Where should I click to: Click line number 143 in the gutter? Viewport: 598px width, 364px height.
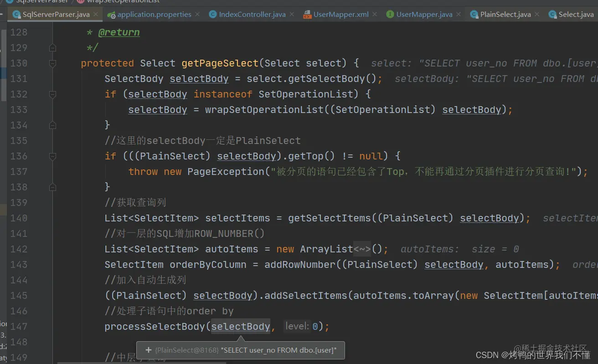(19, 265)
